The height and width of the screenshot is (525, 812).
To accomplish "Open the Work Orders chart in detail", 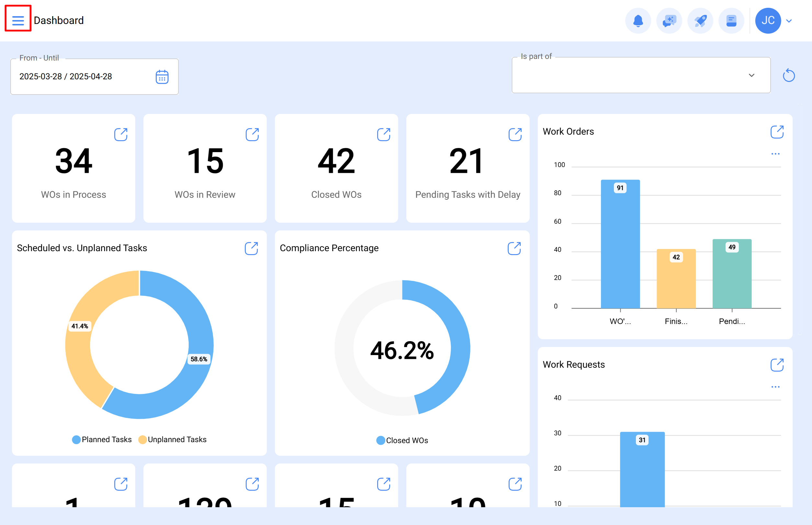I will [777, 132].
